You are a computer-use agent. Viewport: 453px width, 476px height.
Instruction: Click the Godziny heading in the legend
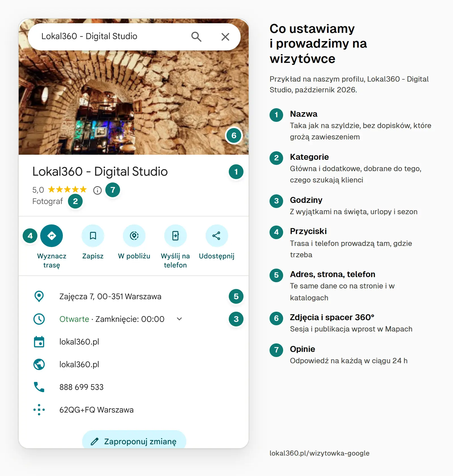coord(306,200)
